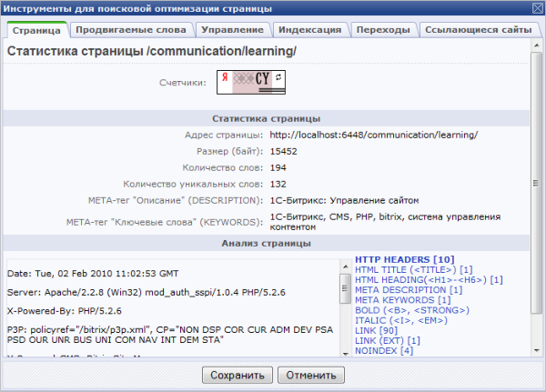Click the Размер (байт) label
Viewport: 546px width, 392px height.
(x=230, y=152)
